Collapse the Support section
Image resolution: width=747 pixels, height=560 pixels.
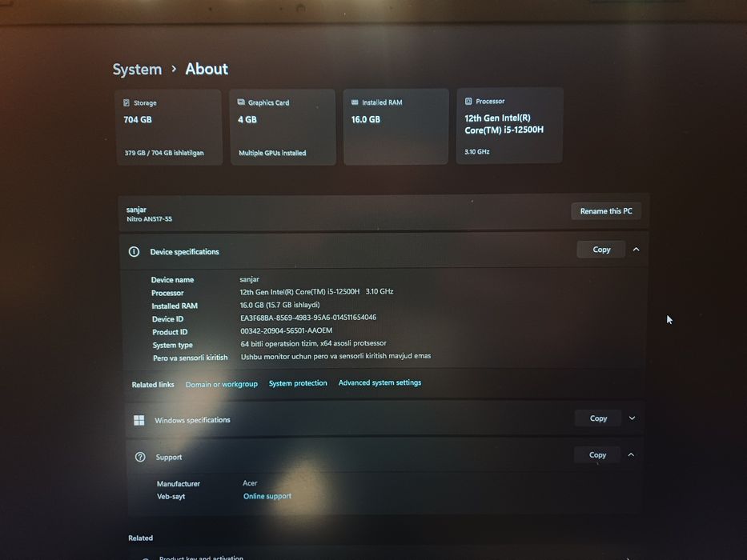pos(631,454)
